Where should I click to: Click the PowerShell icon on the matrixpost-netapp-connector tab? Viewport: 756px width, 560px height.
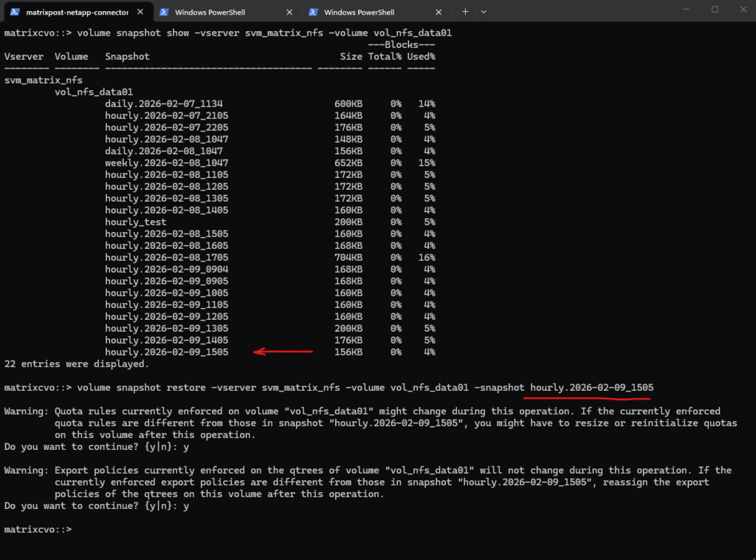(x=15, y=13)
